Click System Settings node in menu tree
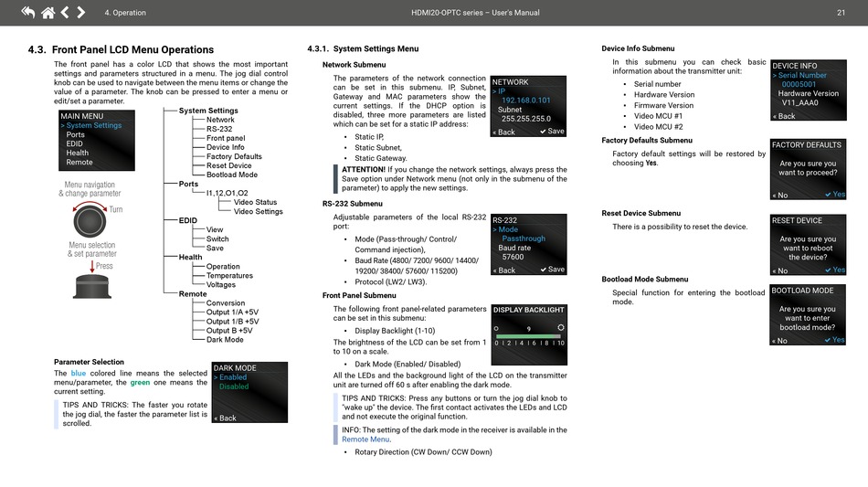The height and width of the screenshot is (487, 868). click(x=208, y=111)
